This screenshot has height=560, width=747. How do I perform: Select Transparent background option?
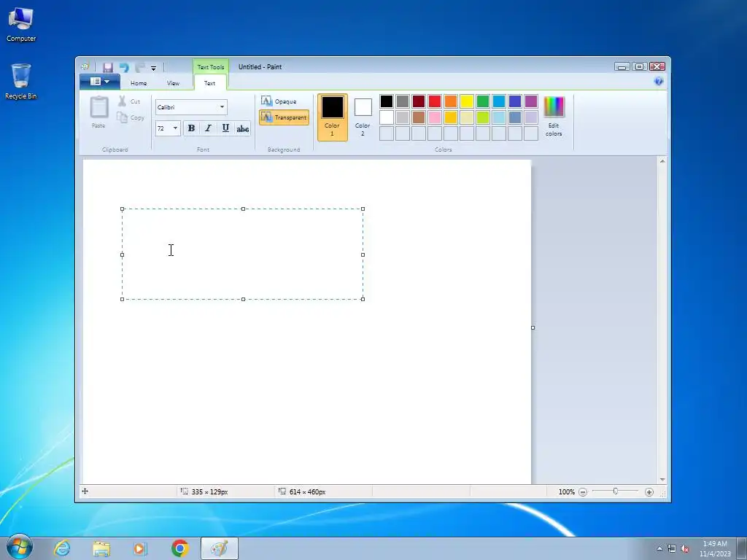[x=284, y=117]
